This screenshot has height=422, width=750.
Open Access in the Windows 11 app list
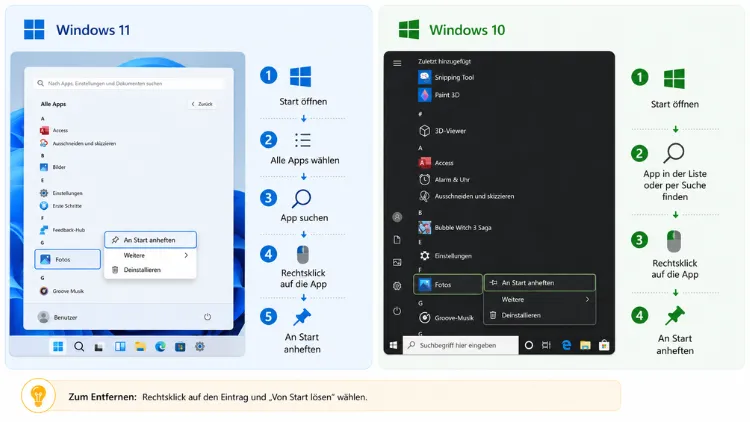click(x=54, y=130)
